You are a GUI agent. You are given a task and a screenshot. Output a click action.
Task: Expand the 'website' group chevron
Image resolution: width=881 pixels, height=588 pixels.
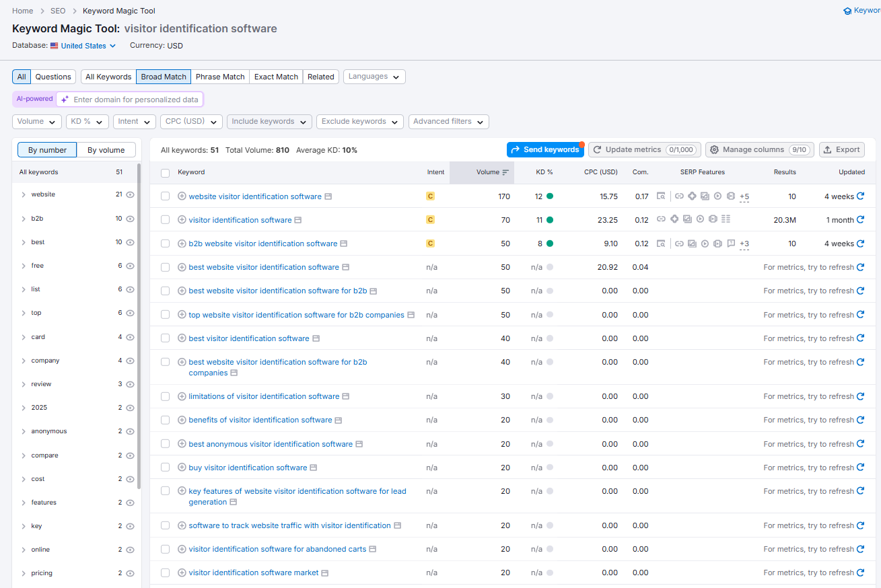click(x=24, y=194)
